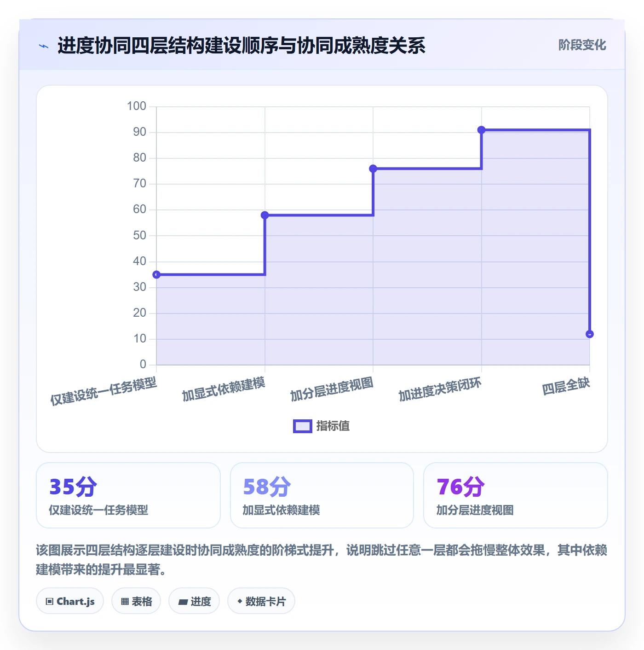Click the diamond icon in 数据卡片 chip

pos(240,601)
